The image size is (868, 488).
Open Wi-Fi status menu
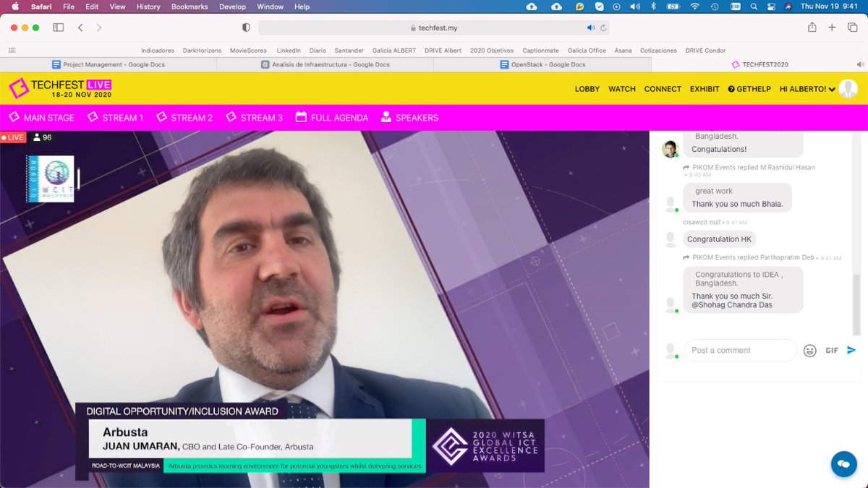tap(694, 7)
